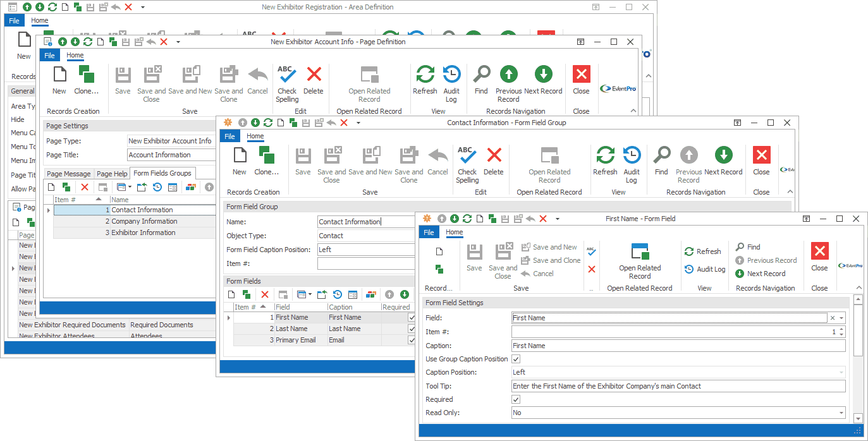This screenshot has height=441, width=868.
Task: Sort by Item # column in Form Fields
Action: 253,307
